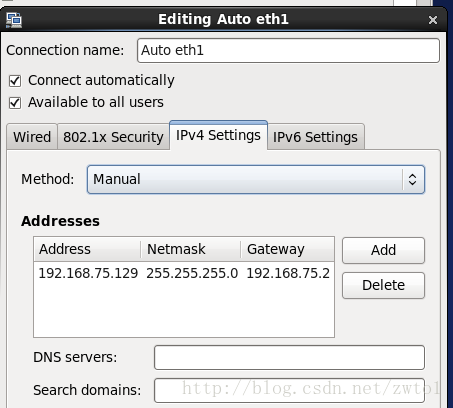Click the Address column header

coord(87,249)
